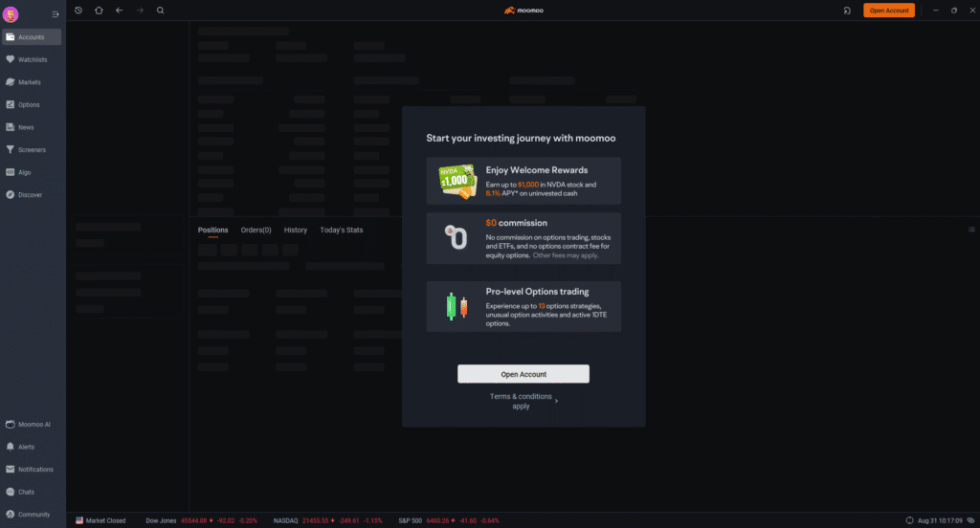Select the Positions tab
The image size is (980, 528).
(x=212, y=230)
